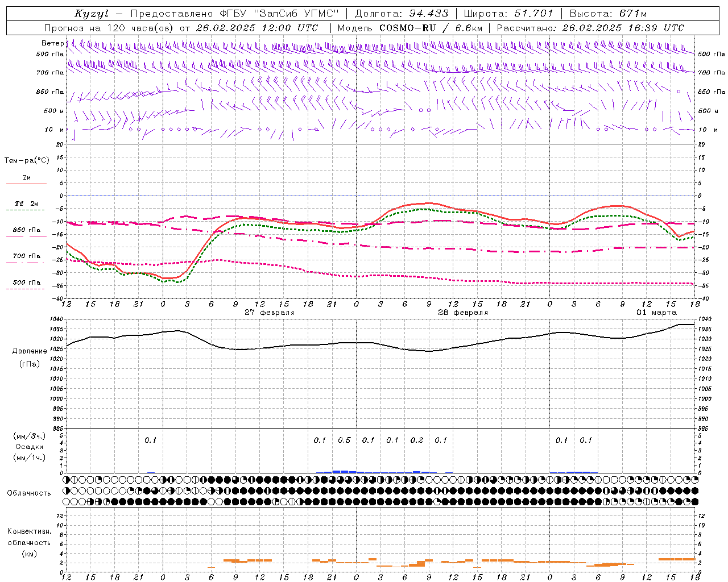Click the "850 гПа" temperature legend entry

[x=27, y=230]
